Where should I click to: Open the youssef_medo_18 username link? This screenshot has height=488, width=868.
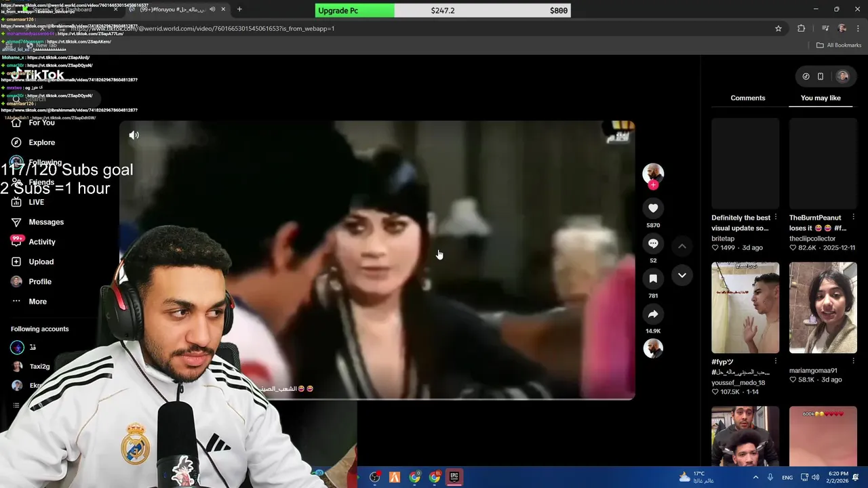coord(738,382)
